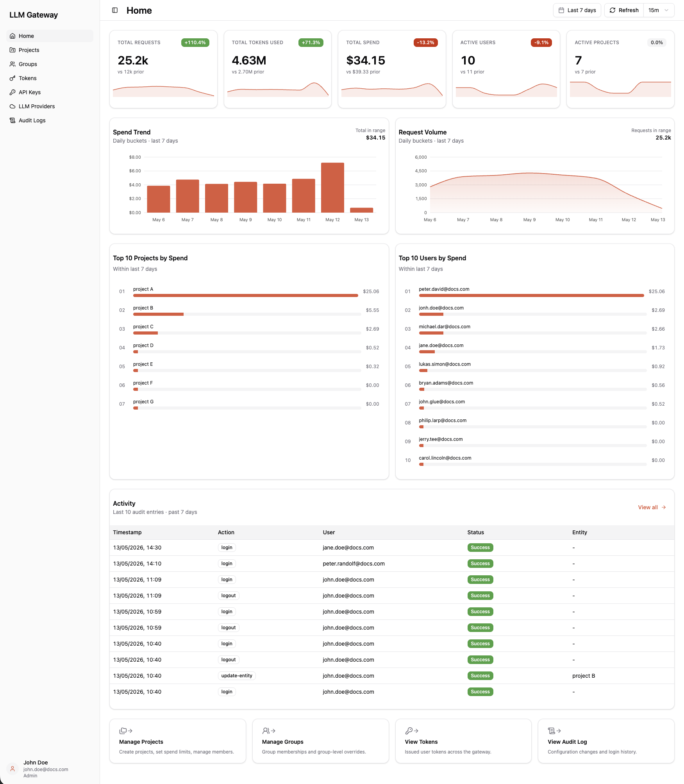Open Manage Groups card
Viewport: 684px width, 784px height.
pos(321,741)
